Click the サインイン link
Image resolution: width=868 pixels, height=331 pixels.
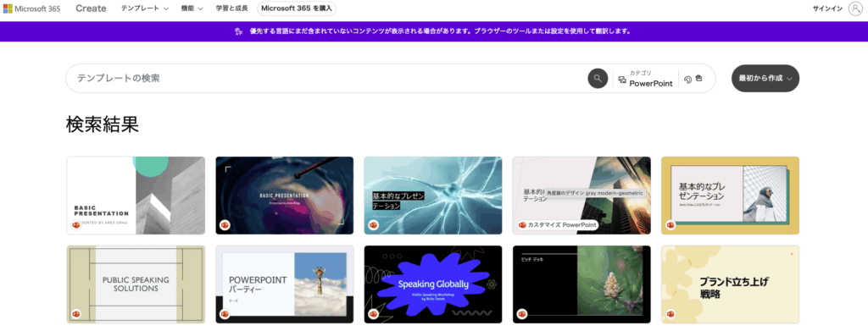(827, 8)
